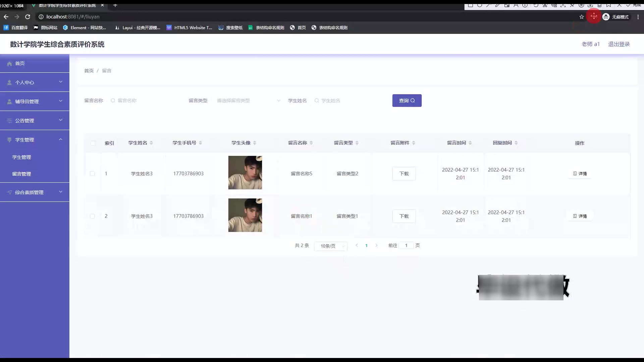Toggle the select-all checkbox in table header
Viewport: 644px width, 362px height.
tap(93, 143)
